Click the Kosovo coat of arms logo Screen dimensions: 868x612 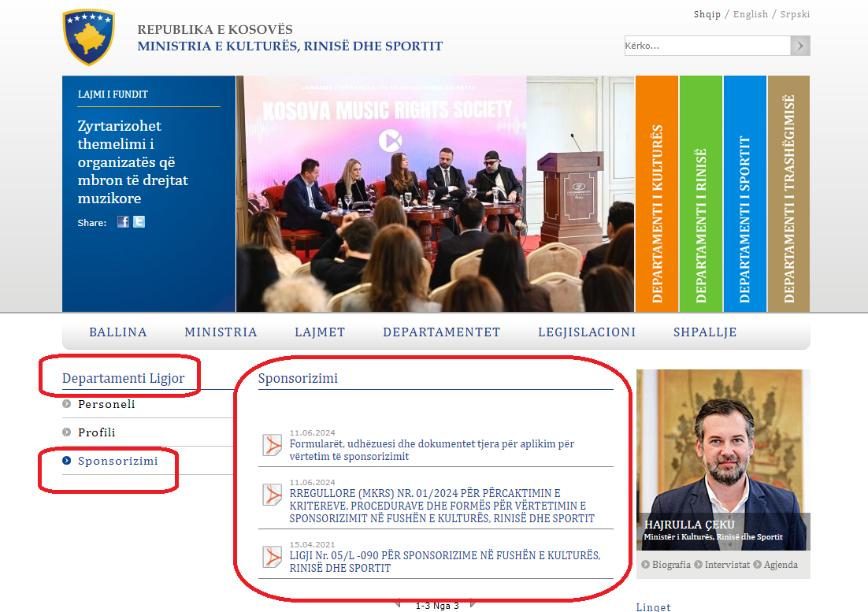[89, 37]
